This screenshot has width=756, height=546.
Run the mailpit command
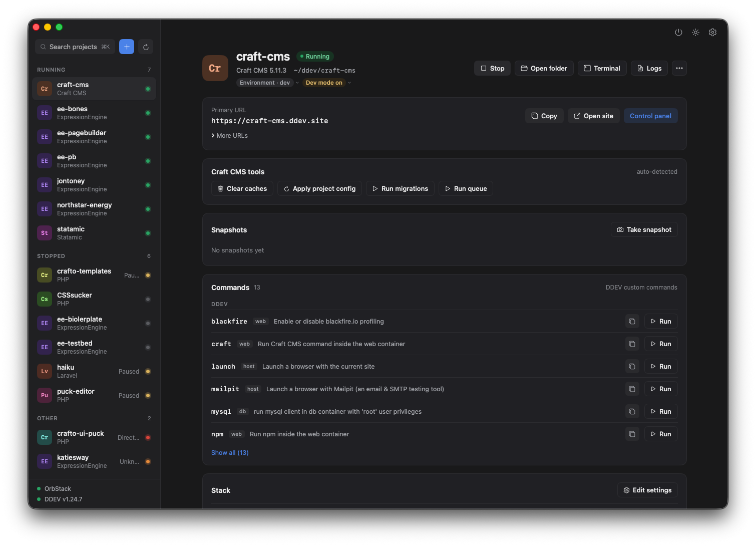(661, 389)
